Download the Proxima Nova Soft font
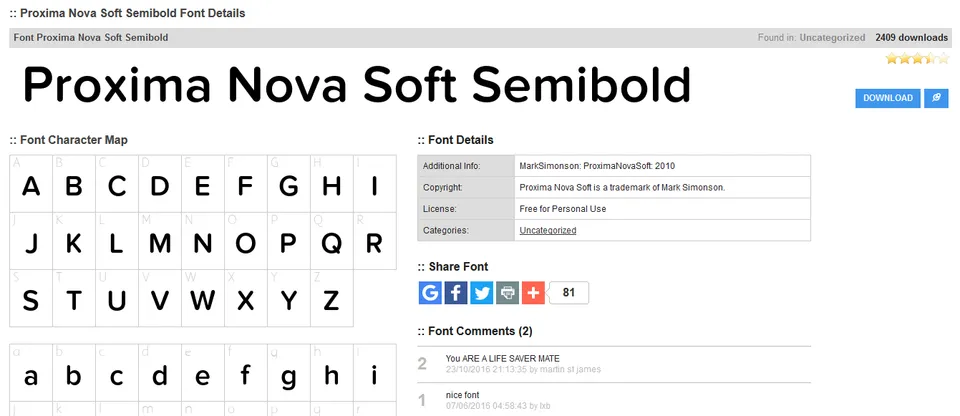960x416 pixels. [x=888, y=98]
